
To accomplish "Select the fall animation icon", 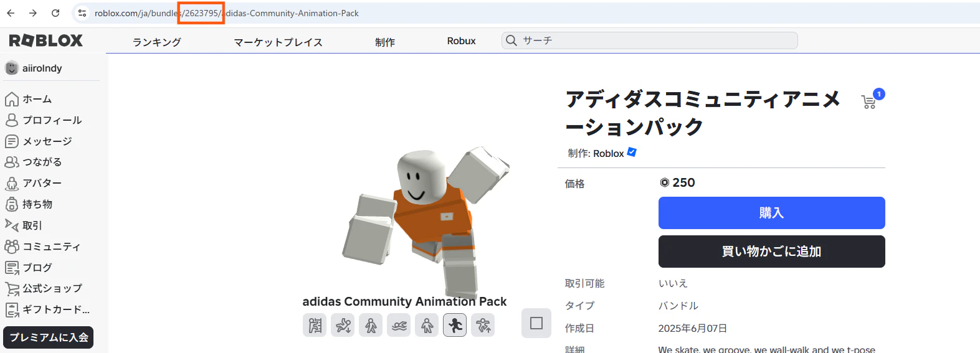I will click(x=343, y=325).
